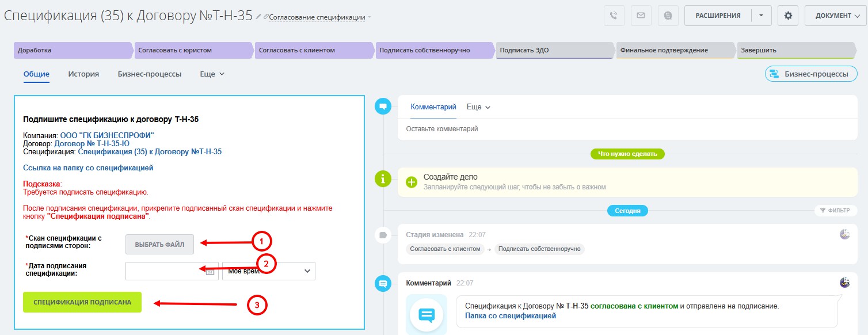Switch to the Общие tab
This screenshot has height=335, width=868.
point(36,74)
